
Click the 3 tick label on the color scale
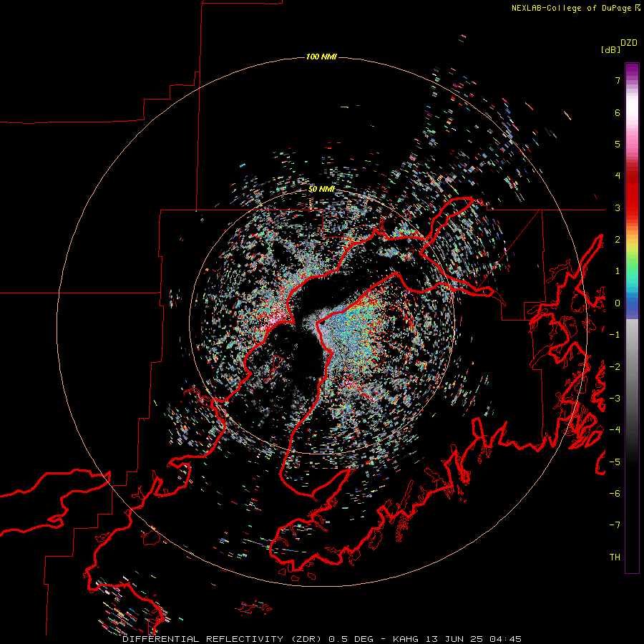[x=618, y=208]
